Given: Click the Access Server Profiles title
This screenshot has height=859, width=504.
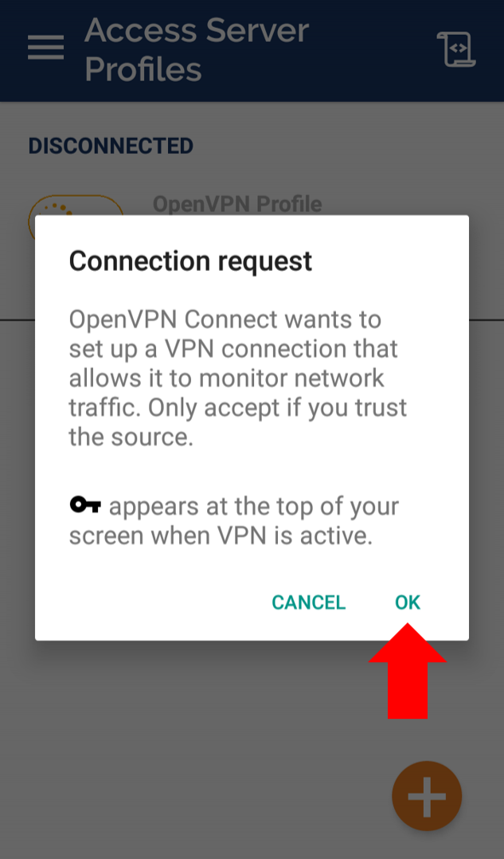Looking at the screenshot, I should 197,50.
